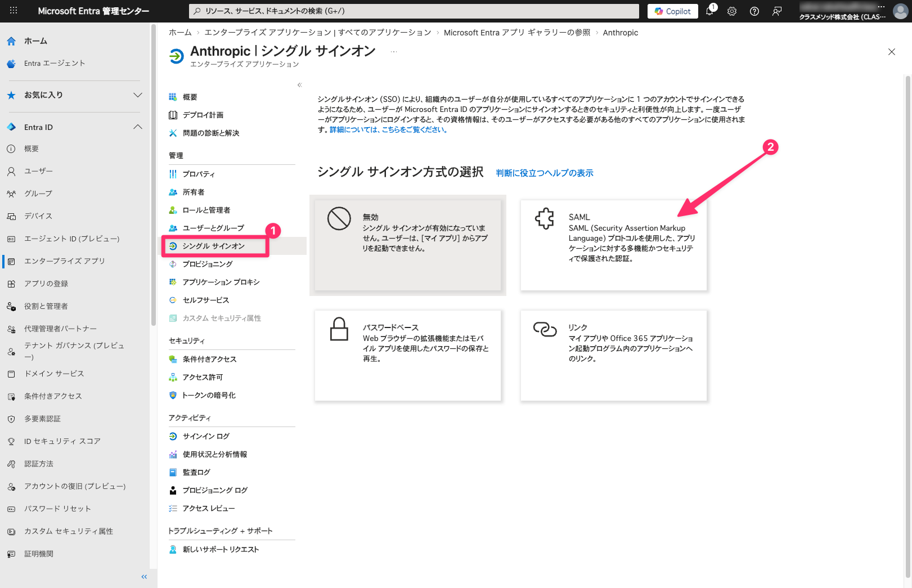Viewport: 912px width, 588px height.
Task: Click the help question mark icon
Action: click(754, 11)
